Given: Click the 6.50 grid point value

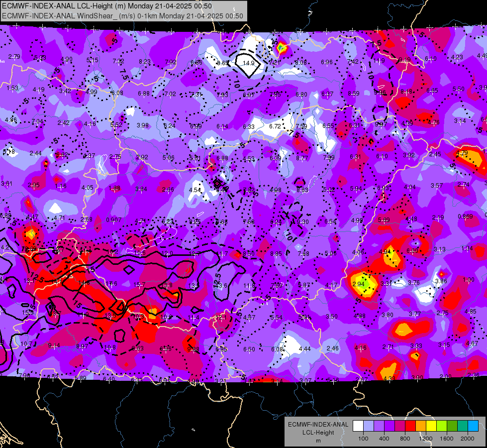Looking at the screenshot, I should pos(249,349).
